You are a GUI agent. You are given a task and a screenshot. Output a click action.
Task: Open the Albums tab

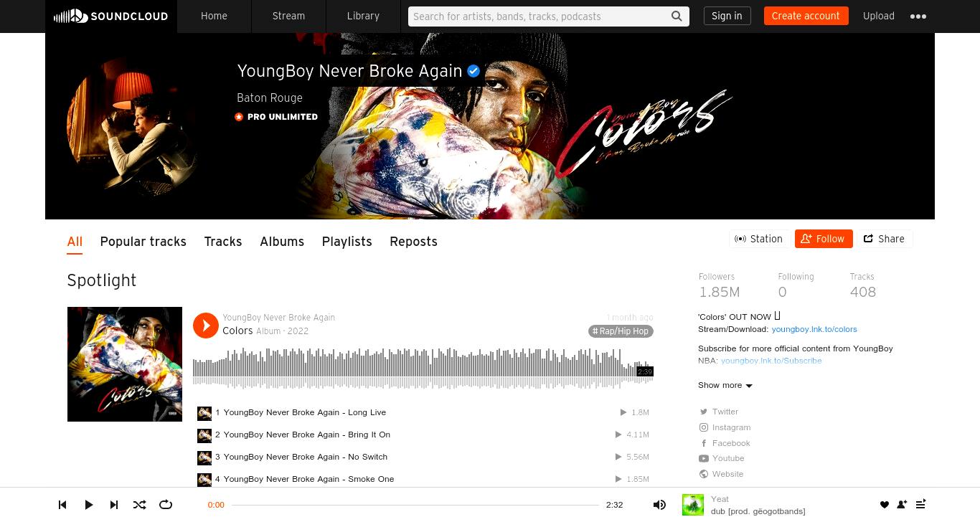coord(282,242)
